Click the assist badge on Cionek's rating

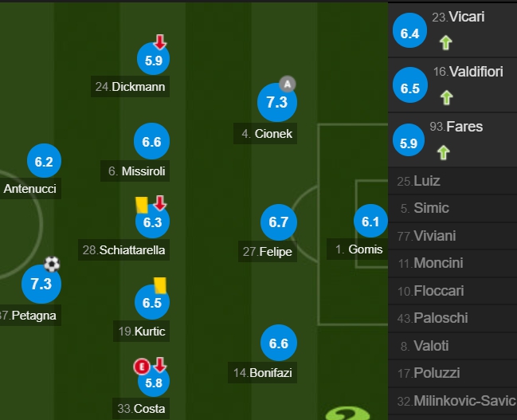288,84
